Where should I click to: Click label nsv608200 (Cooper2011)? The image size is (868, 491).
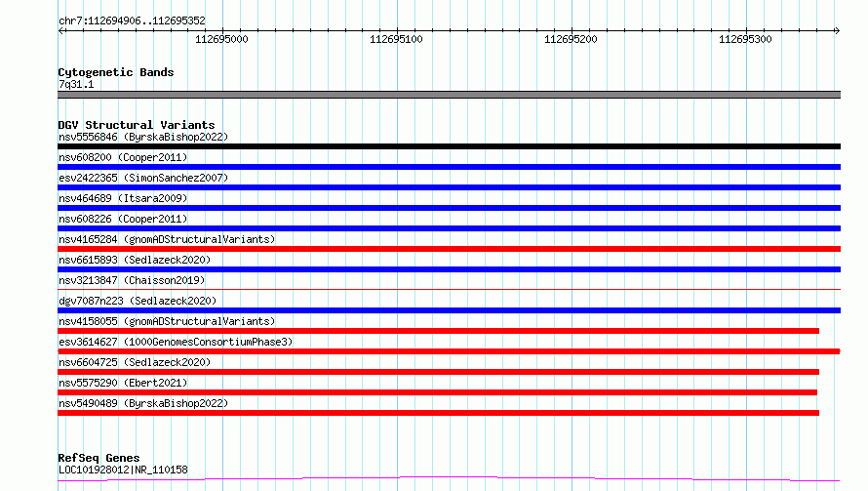pyautogui.click(x=123, y=157)
